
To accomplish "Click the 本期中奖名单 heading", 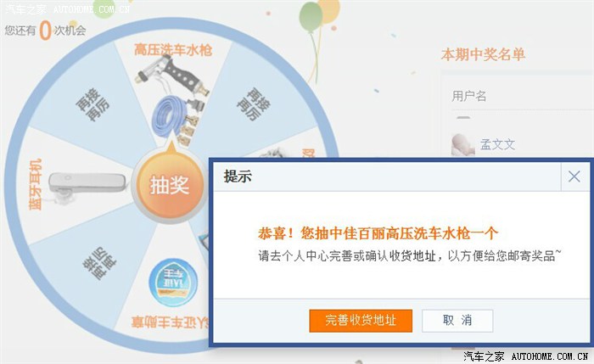I will click(x=483, y=55).
